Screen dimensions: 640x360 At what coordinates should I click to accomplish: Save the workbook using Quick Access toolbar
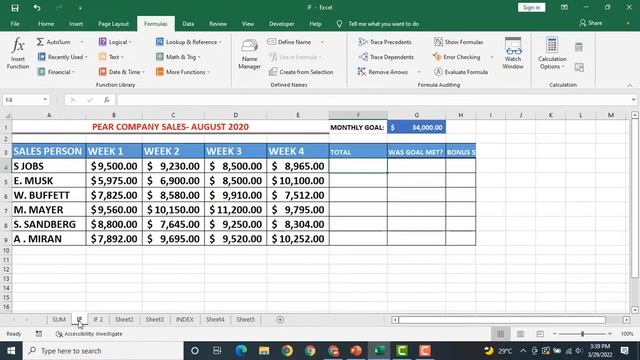click(15, 7)
